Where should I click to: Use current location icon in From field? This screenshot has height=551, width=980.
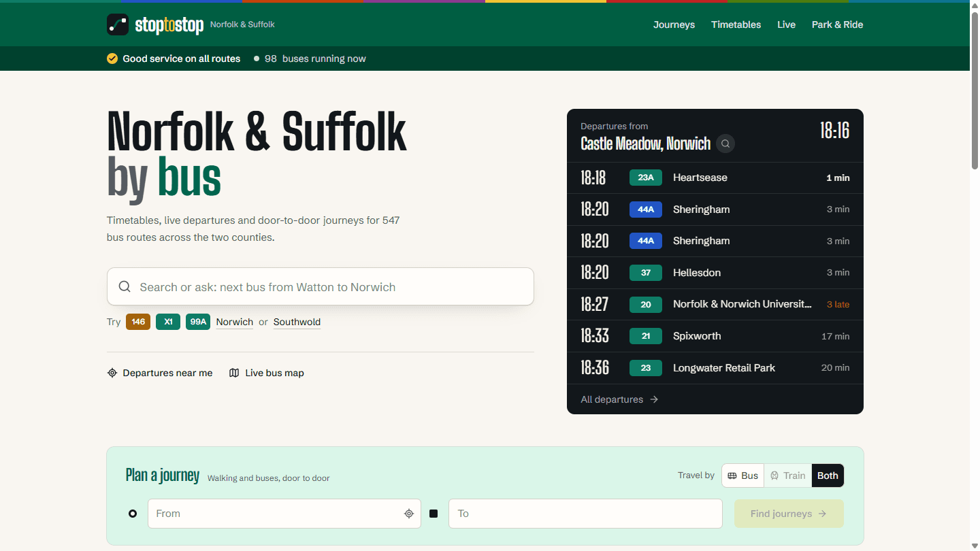(409, 514)
